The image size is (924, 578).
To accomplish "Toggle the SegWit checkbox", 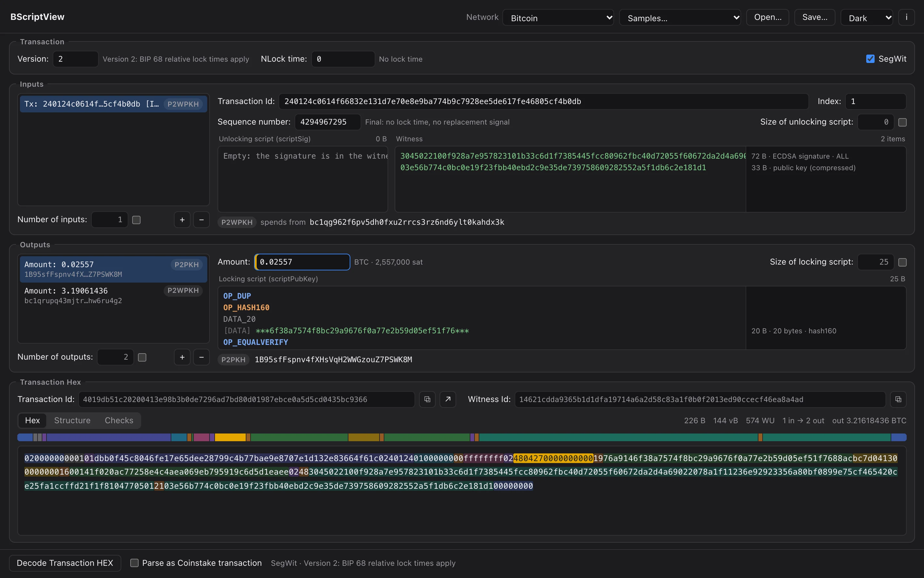I will coord(870,59).
